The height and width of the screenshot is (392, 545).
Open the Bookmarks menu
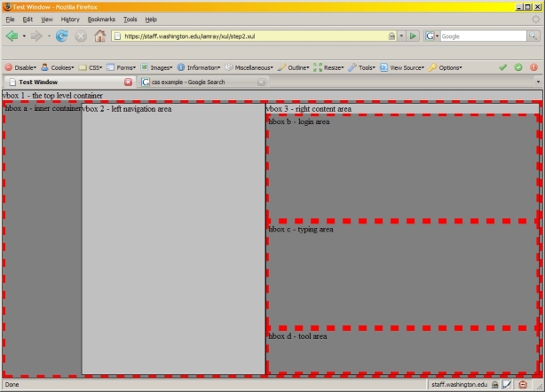(101, 19)
